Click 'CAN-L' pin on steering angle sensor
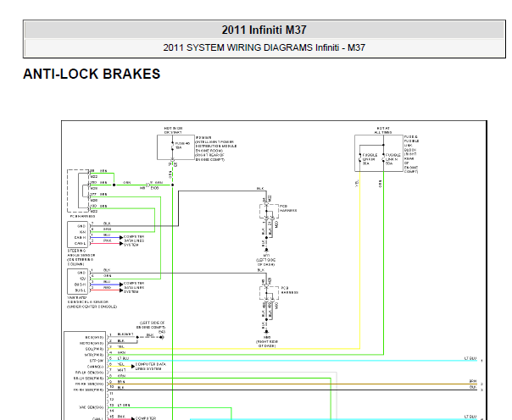512x420 pixels. (x=80, y=244)
